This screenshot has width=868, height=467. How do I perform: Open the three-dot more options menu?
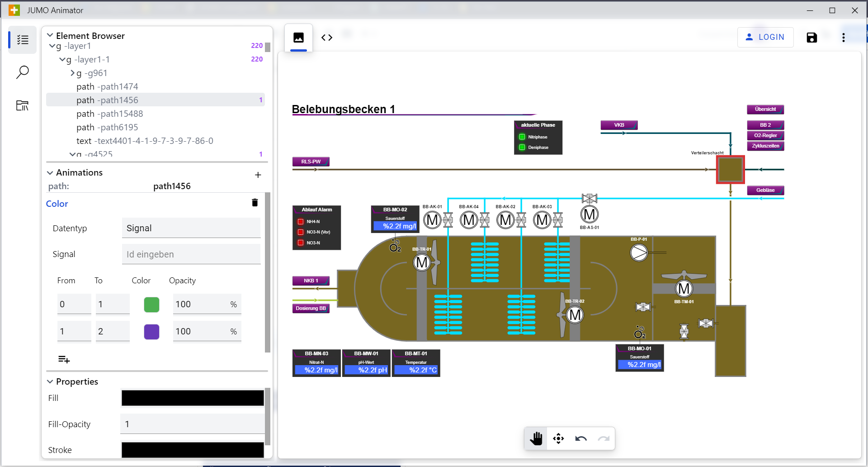[x=843, y=38]
